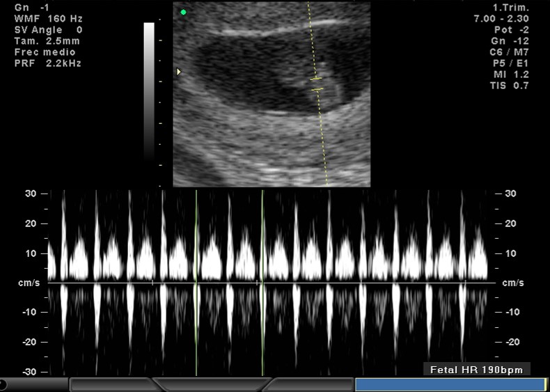Viewport: 550px width, 392px height.
Task: Click the left cm/s velocity scale label
Action: 31,283
